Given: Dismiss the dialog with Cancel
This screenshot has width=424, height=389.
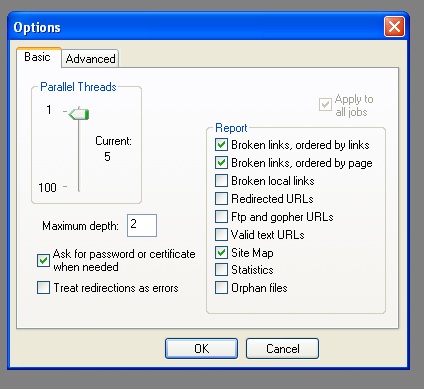Looking at the screenshot, I should coord(282,349).
